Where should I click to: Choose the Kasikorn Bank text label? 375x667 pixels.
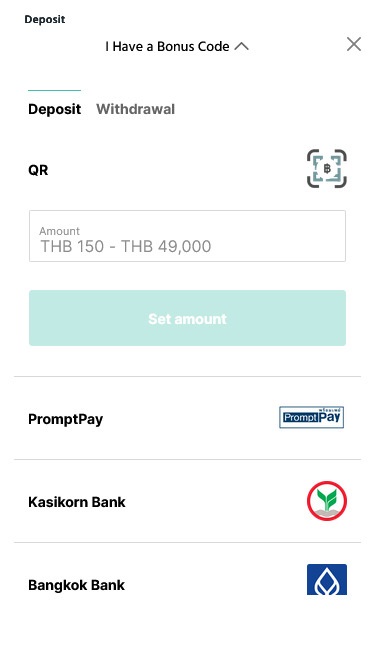pos(77,502)
